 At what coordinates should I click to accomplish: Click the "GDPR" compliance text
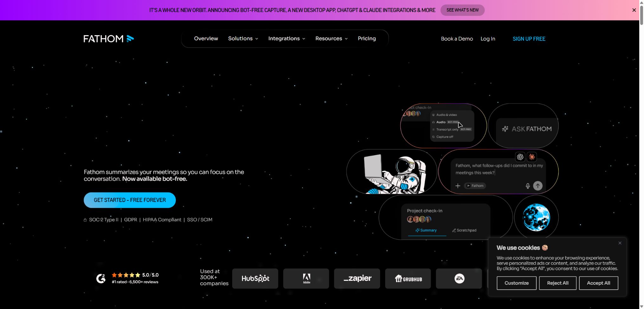pyautogui.click(x=131, y=220)
